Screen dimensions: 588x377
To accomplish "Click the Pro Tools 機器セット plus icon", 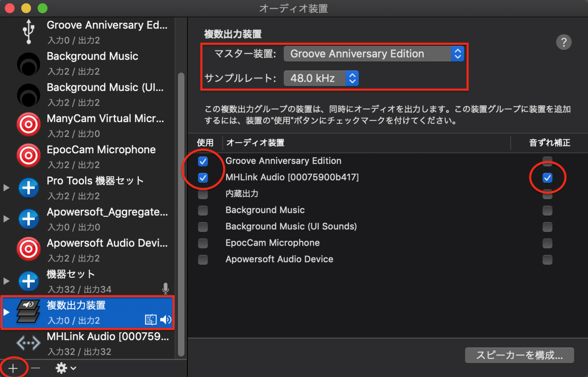I will click(x=29, y=188).
